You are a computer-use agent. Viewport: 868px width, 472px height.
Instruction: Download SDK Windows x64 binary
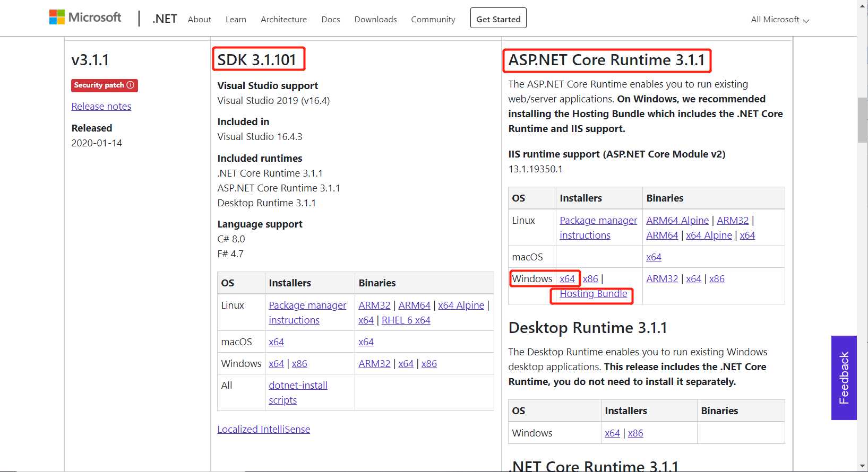click(406, 363)
